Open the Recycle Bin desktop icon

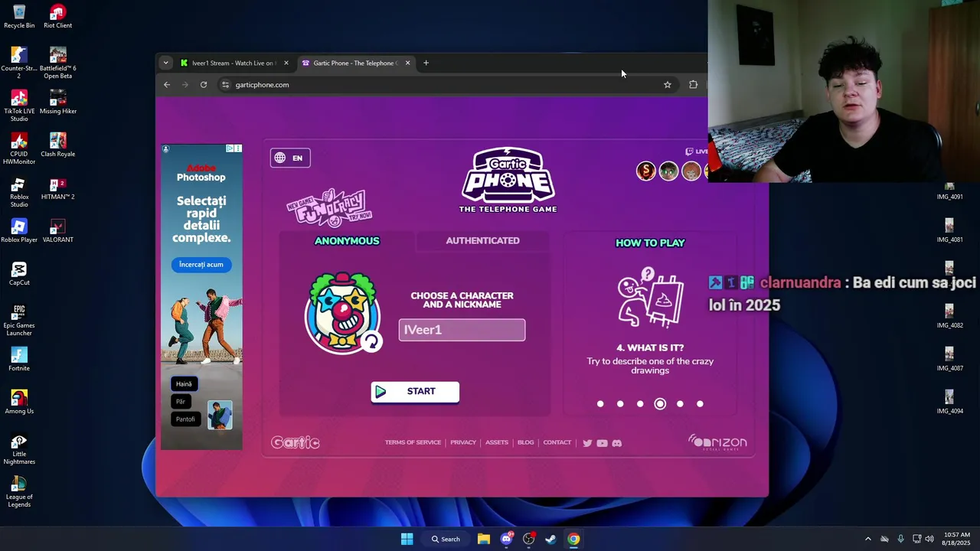point(19,17)
